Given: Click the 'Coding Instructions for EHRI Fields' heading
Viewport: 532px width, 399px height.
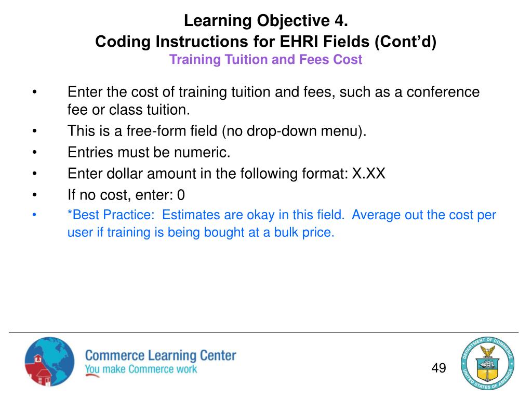Looking at the screenshot, I should click(x=265, y=42).
